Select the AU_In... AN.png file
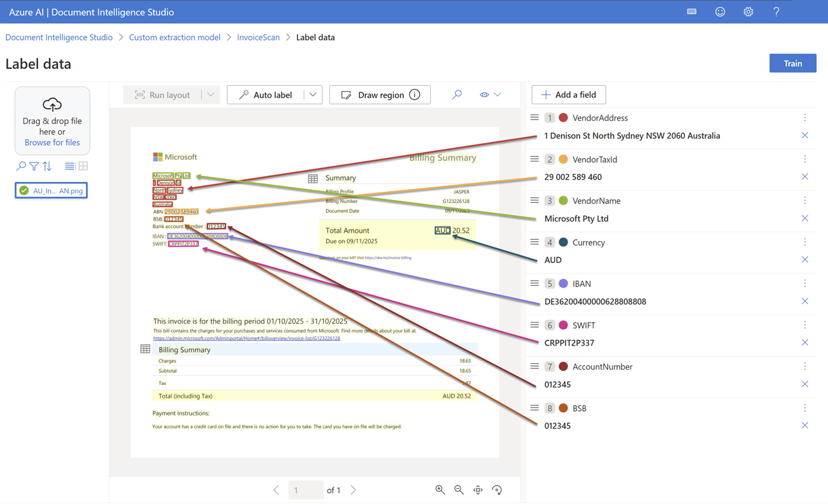 [x=51, y=190]
